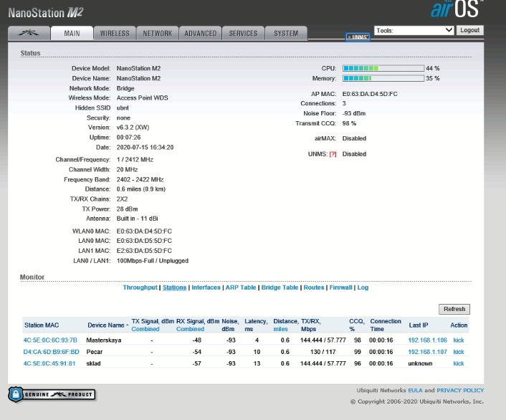Click the version value v6.3.2 (XW)
The width and height of the screenshot is (506, 420).
tap(133, 127)
